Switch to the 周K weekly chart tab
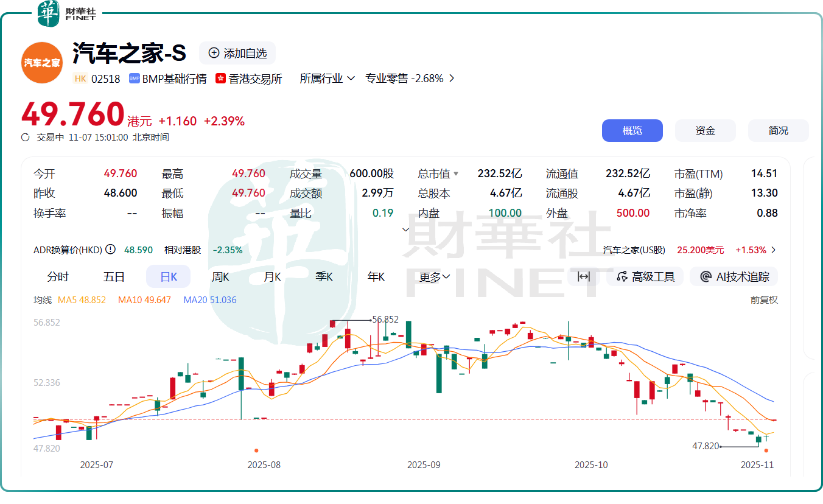Image resolution: width=823 pixels, height=504 pixels. [220, 276]
